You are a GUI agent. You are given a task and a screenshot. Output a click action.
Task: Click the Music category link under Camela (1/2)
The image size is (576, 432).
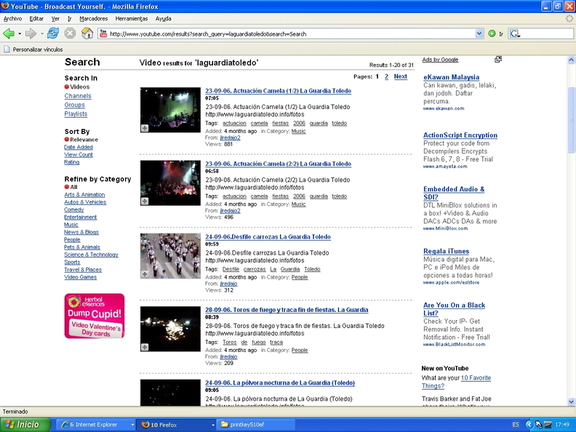click(x=299, y=131)
